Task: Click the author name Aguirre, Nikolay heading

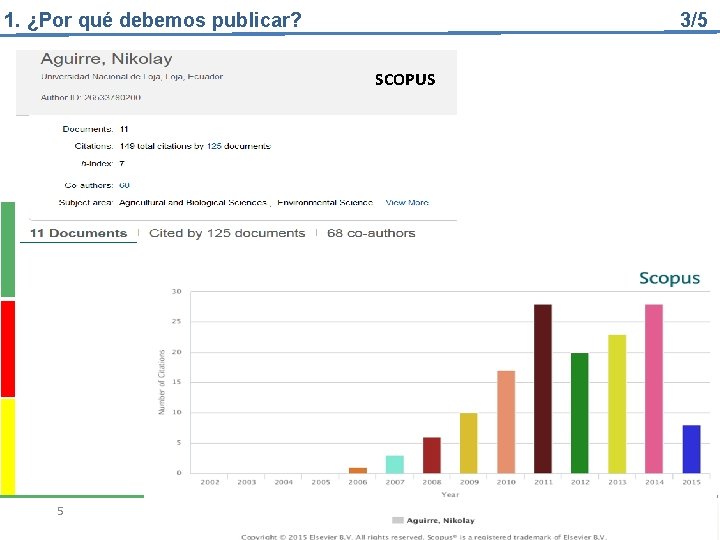Action: coord(107,59)
